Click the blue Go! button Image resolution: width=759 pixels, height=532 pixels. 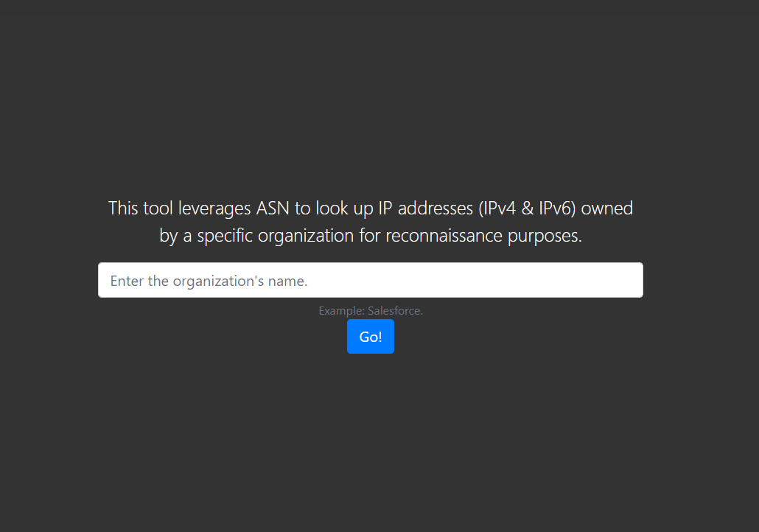pyautogui.click(x=371, y=337)
